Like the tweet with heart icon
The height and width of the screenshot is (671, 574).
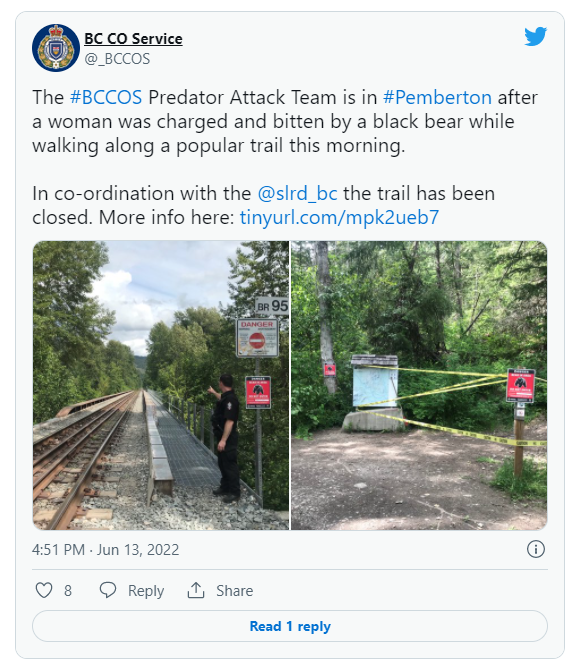point(44,590)
